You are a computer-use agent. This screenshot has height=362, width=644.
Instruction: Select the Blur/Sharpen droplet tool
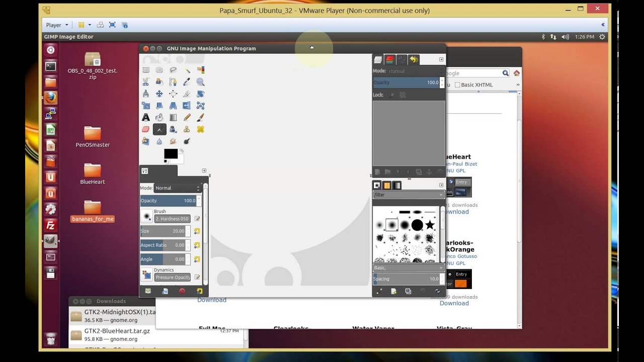click(x=159, y=141)
